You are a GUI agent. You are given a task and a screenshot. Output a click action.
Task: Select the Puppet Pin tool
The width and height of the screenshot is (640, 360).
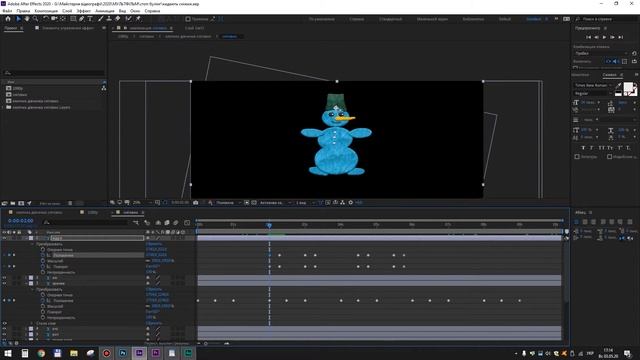(138, 19)
